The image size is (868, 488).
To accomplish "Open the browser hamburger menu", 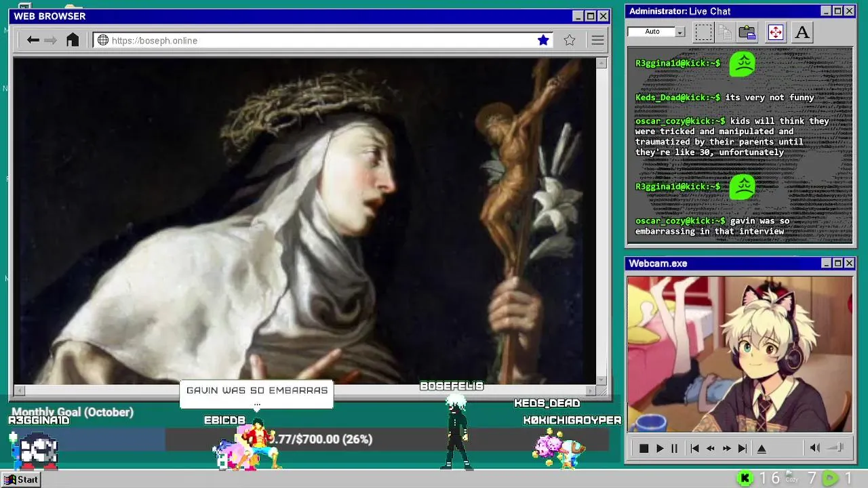I will (597, 40).
